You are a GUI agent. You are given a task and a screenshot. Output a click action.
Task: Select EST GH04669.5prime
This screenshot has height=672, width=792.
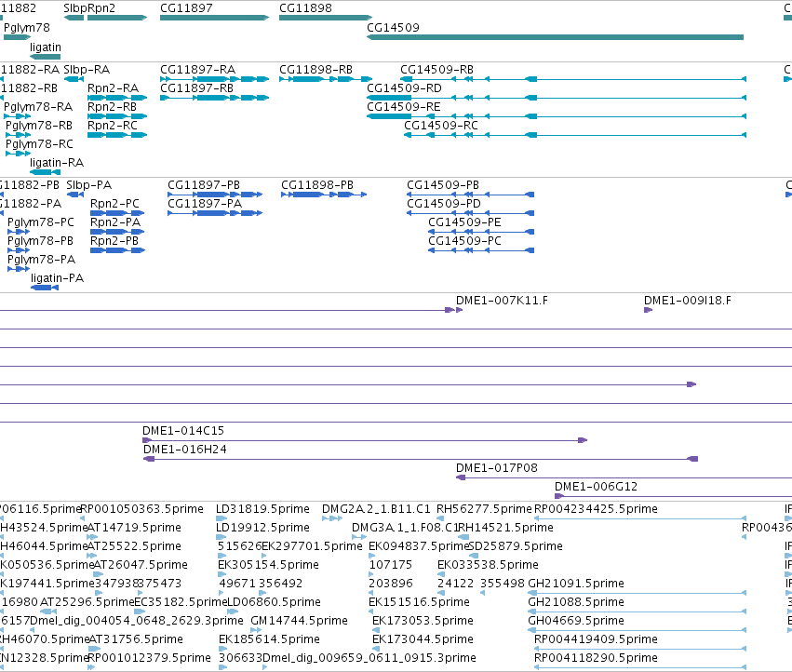[x=576, y=621]
